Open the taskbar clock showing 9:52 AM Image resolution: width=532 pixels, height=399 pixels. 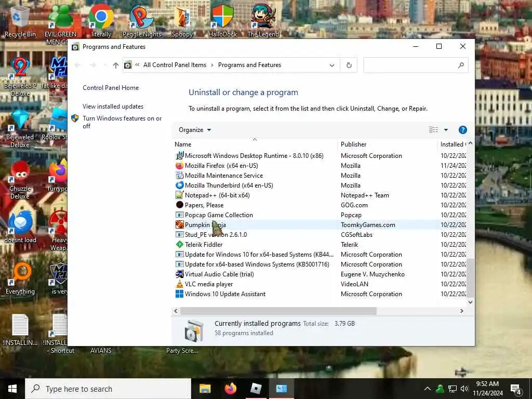coord(487,389)
